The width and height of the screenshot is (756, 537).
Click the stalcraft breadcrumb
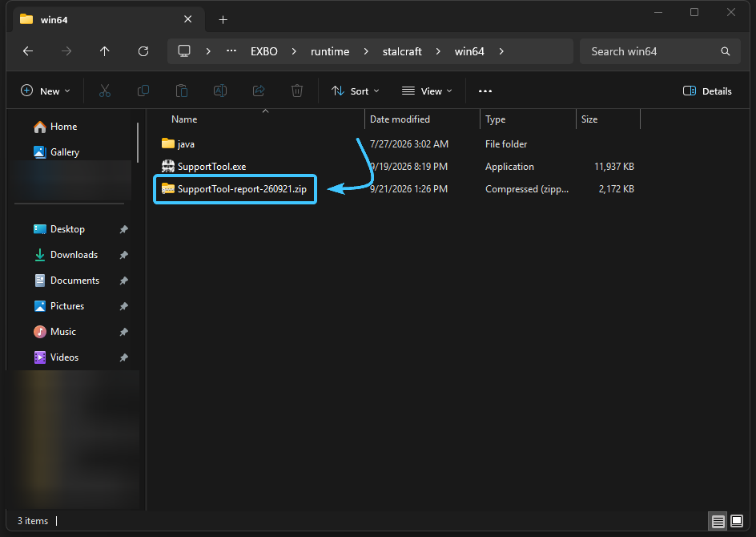[402, 51]
